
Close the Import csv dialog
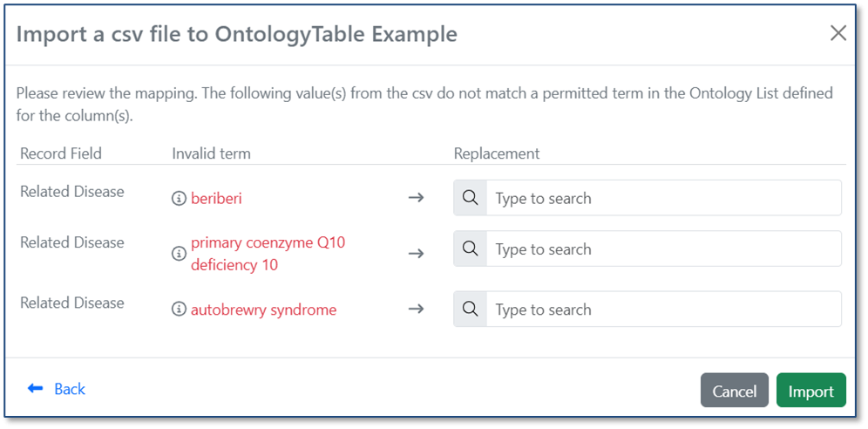[x=838, y=33]
